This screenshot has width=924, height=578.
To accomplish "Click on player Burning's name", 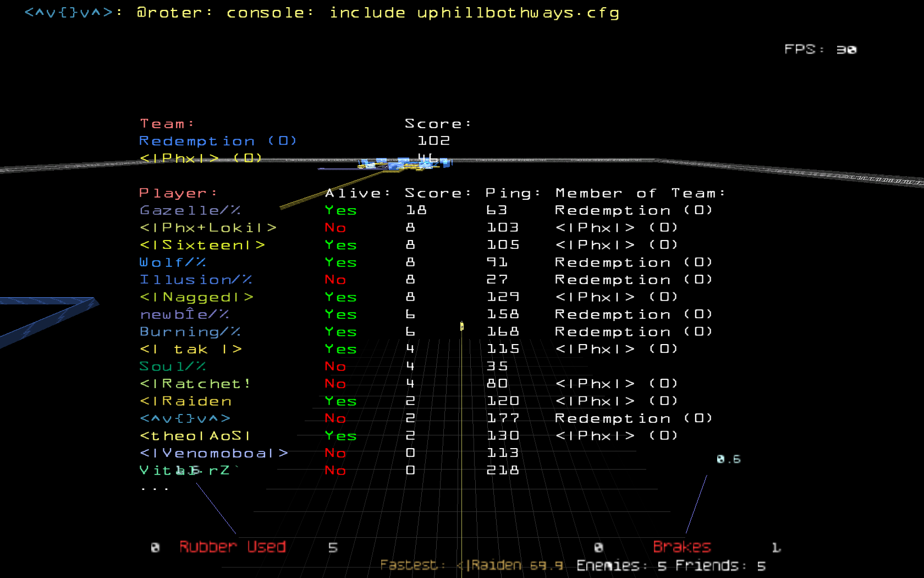I will tap(190, 332).
